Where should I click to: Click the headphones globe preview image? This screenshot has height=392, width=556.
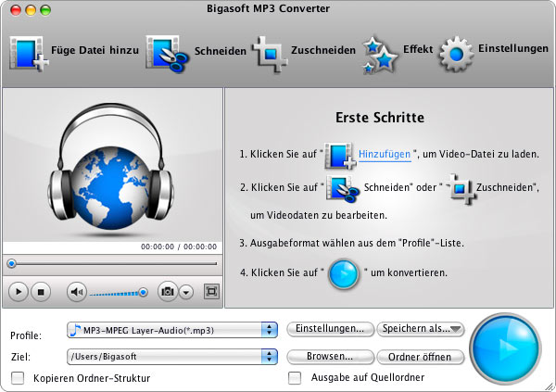tap(111, 167)
